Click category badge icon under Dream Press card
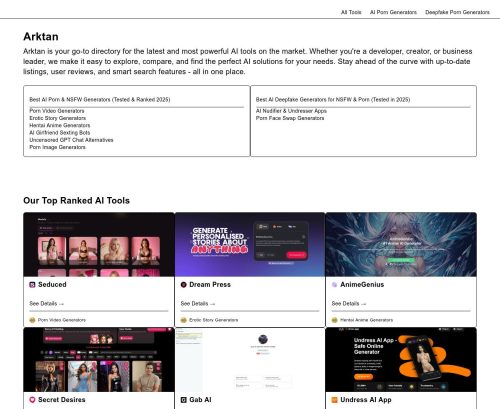The width and height of the screenshot is (500, 409). click(x=183, y=320)
